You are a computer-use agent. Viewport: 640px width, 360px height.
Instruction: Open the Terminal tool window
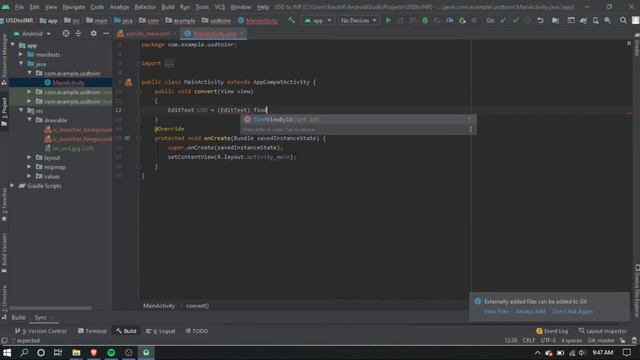[92, 331]
